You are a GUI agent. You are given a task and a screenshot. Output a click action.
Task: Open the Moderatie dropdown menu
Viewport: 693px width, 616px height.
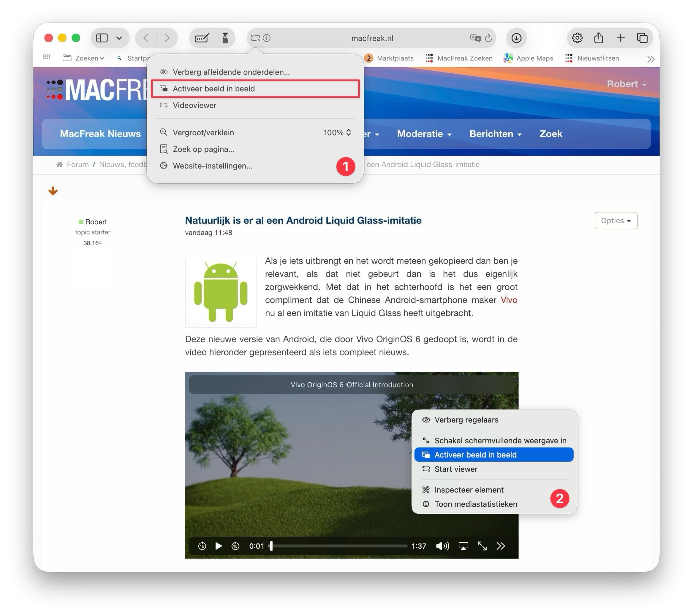424,134
